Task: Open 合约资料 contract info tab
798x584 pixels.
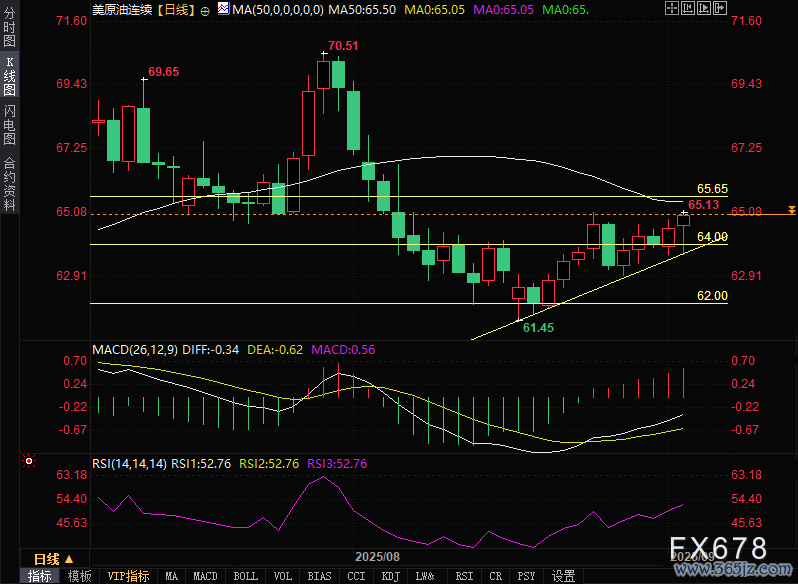Action: coord(10,183)
